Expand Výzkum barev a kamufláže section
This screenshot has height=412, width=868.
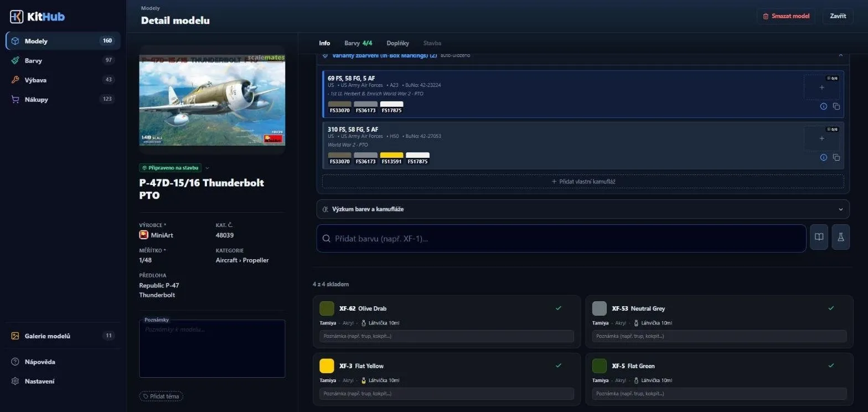(583, 209)
